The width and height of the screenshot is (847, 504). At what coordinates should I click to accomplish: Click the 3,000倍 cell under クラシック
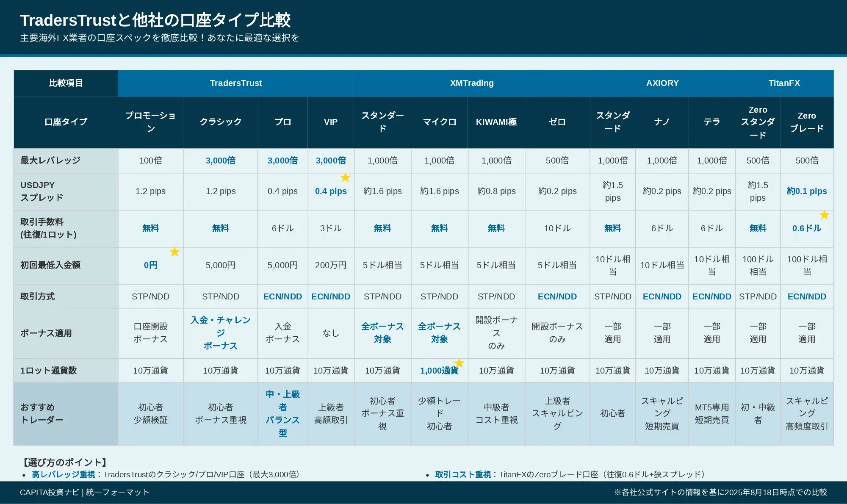(221, 161)
